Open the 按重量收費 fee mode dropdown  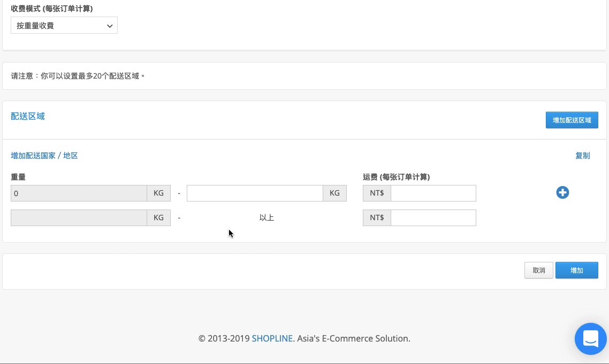64,25
